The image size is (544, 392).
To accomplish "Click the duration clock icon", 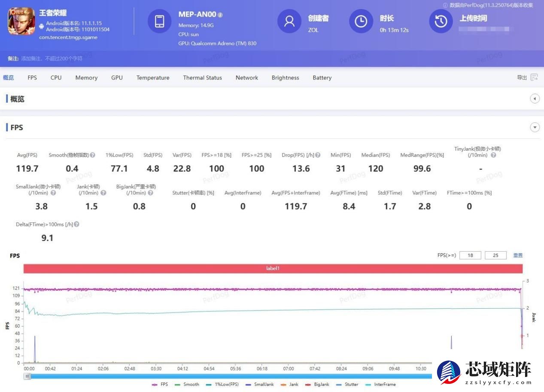I will click(361, 21).
